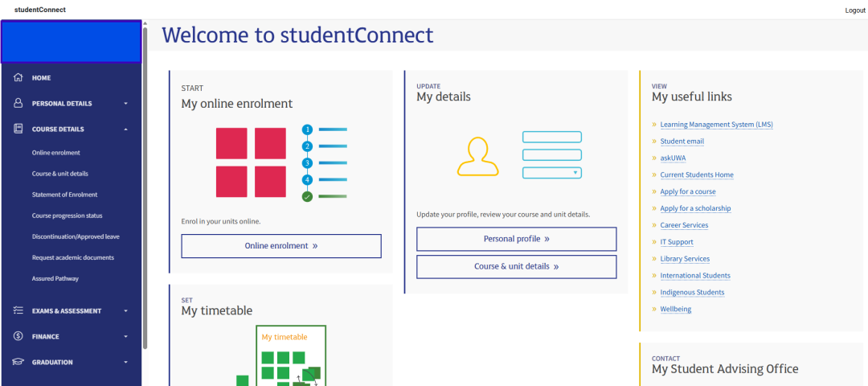Screen dimensions: 868x386
Task: Click the Exams & Assessment checklist icon
Action: pos(18,310)
